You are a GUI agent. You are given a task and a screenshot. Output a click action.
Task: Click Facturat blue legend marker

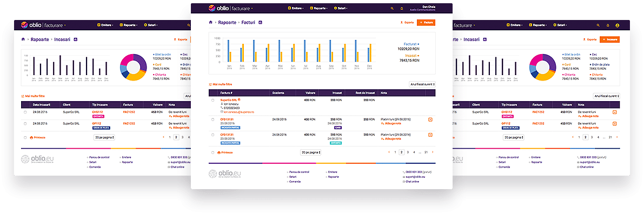(x=419, y=43)
